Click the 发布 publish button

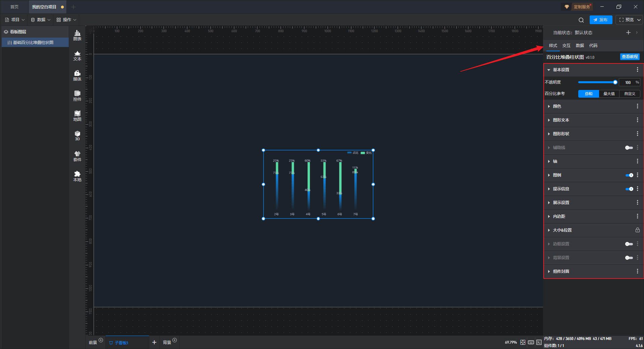coord(601,20)
